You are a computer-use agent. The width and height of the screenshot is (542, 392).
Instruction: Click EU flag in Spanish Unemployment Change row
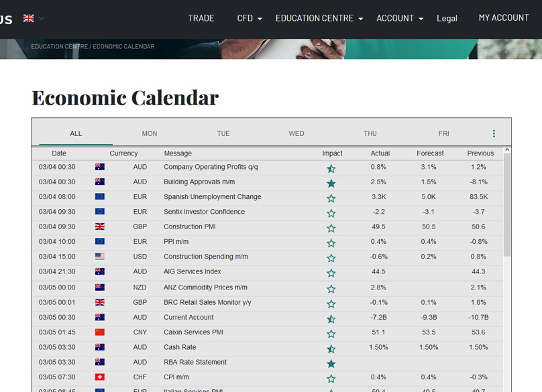(100, 196)
